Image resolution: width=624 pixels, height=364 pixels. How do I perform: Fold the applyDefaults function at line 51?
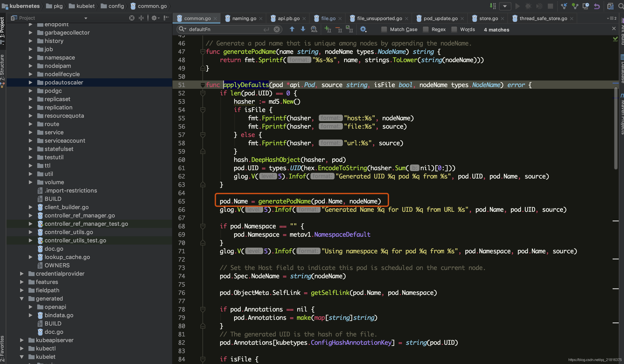[x=203, y=85]
